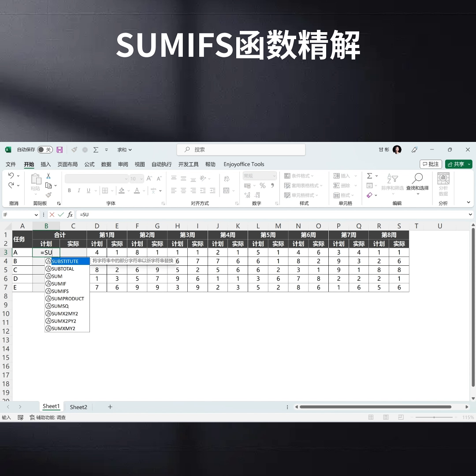Click the increase font size icon

click(149, 178)
